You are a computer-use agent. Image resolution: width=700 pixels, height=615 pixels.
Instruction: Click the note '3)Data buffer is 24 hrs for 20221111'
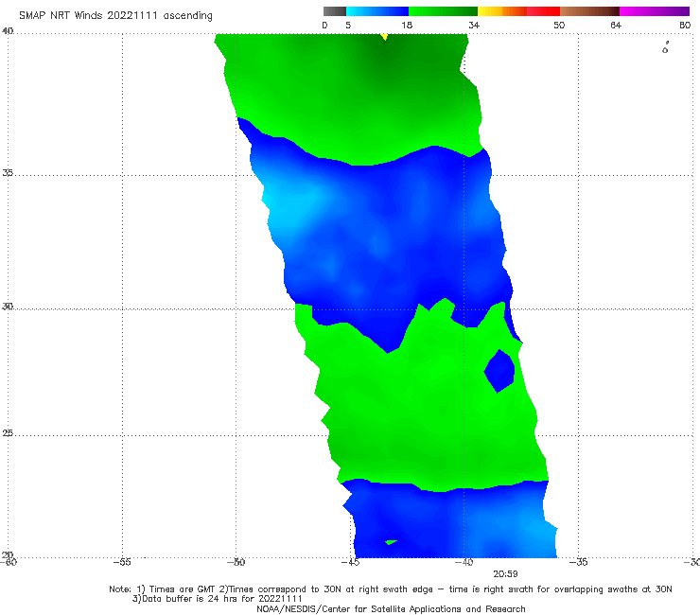pos(217,599)
